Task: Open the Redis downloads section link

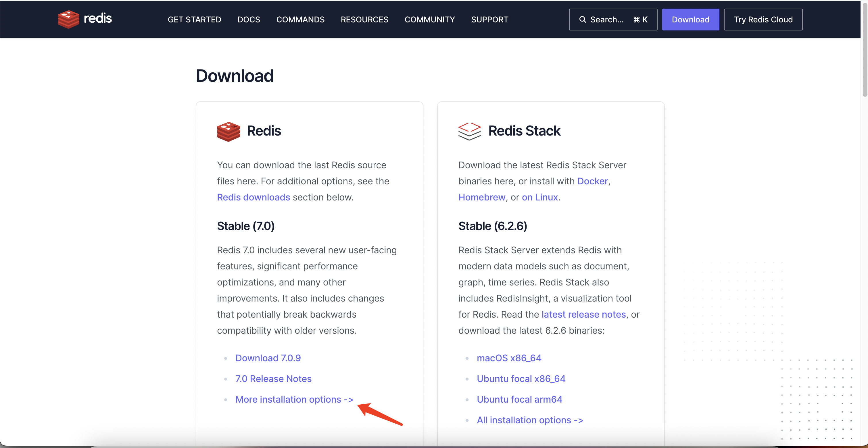Action: coord(254,197)
